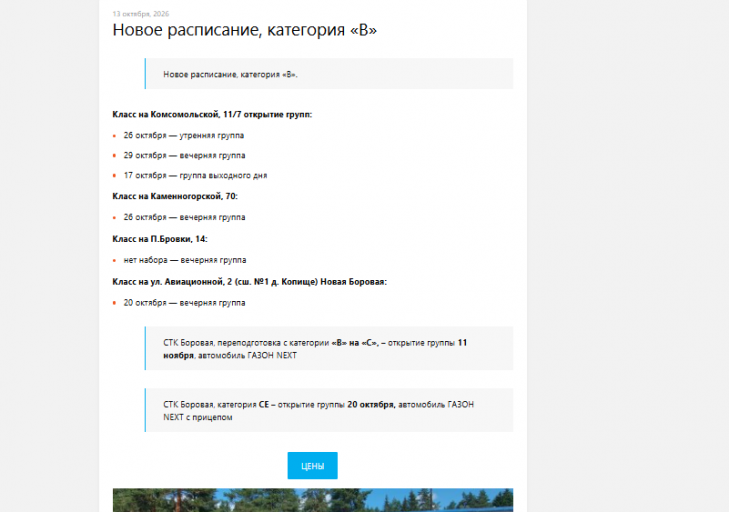Click the heading «Новое расписание, категория «В»»
This screenshot has height=512, width=729.
point(245,30)
